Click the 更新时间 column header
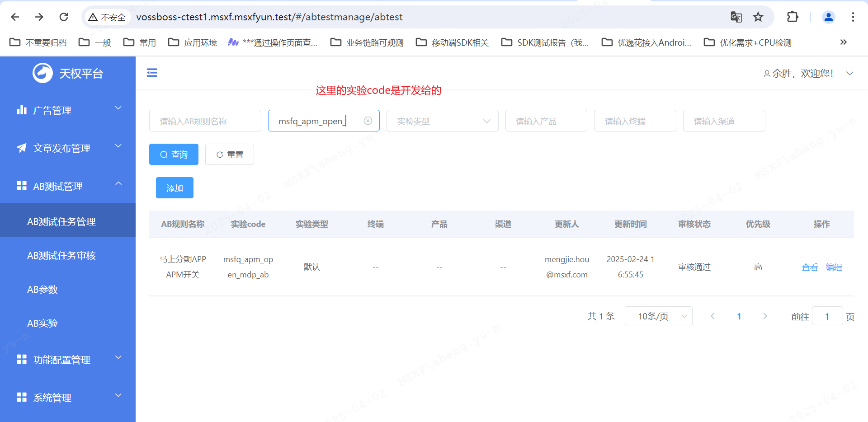 [x=630, y=224]
